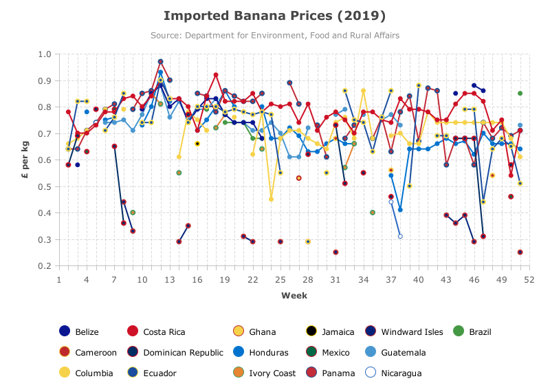The width and height of the screenshot is (550, 392).
Task: Click the Department for Environment source subtitle
Action: click(275, 36)
